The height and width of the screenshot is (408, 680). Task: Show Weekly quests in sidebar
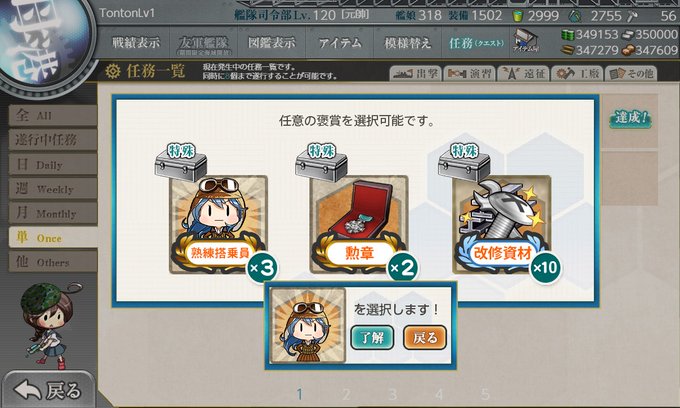52,189
